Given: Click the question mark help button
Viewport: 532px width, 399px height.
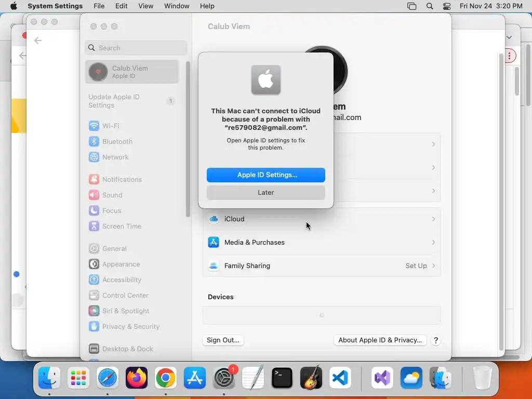Looking at the screenshot, I should click(x=436, y=340).
